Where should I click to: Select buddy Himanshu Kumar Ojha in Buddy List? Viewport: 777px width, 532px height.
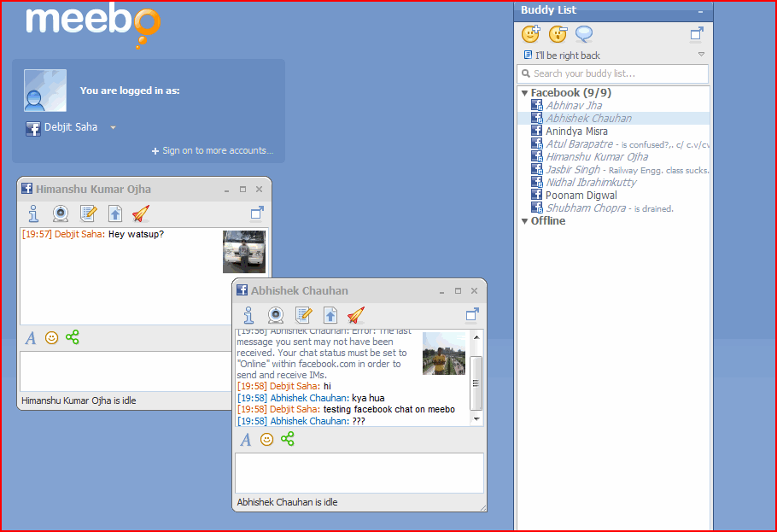[x=597, y=156]
